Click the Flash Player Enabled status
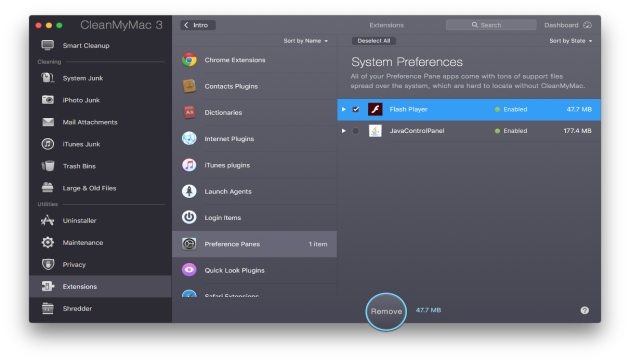This screenshot has height=361, width=630. pos(511,109)
